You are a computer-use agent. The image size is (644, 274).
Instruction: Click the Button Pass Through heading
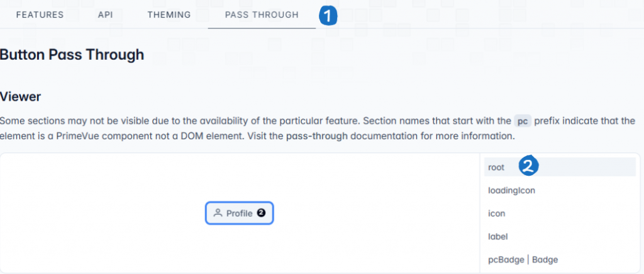click(x=72, y=55)
